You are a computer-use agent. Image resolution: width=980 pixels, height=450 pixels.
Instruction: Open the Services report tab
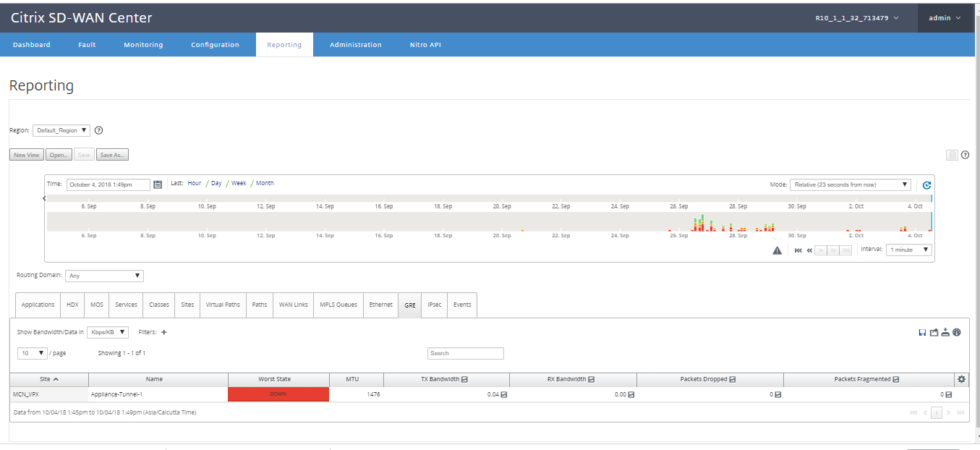pos(126,305)
